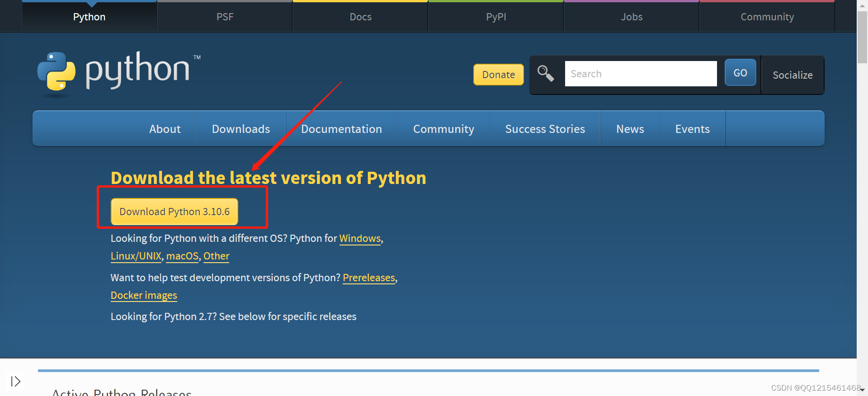Open the Jobs top tab
Image resolution: width=868 pixels, height=396 pixels.
632,17
